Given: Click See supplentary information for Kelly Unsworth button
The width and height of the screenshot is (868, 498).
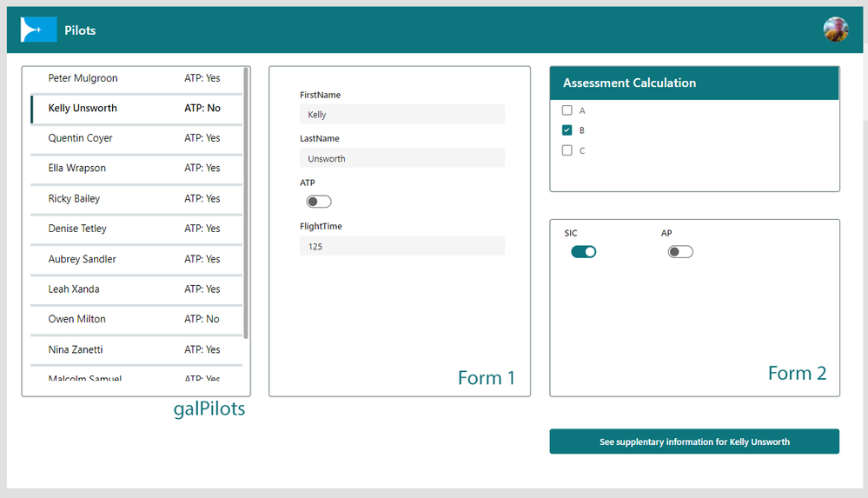Looking at the screenshot, I should tap(694, 442).
